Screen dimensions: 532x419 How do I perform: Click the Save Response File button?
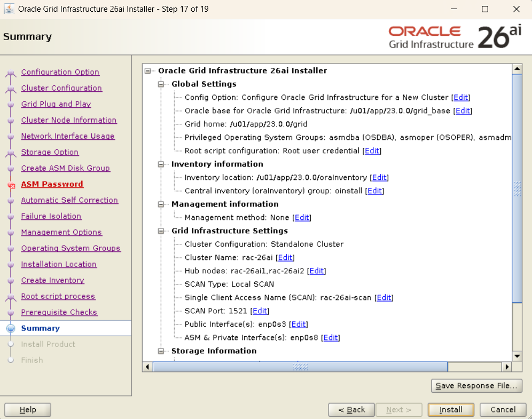476,385
